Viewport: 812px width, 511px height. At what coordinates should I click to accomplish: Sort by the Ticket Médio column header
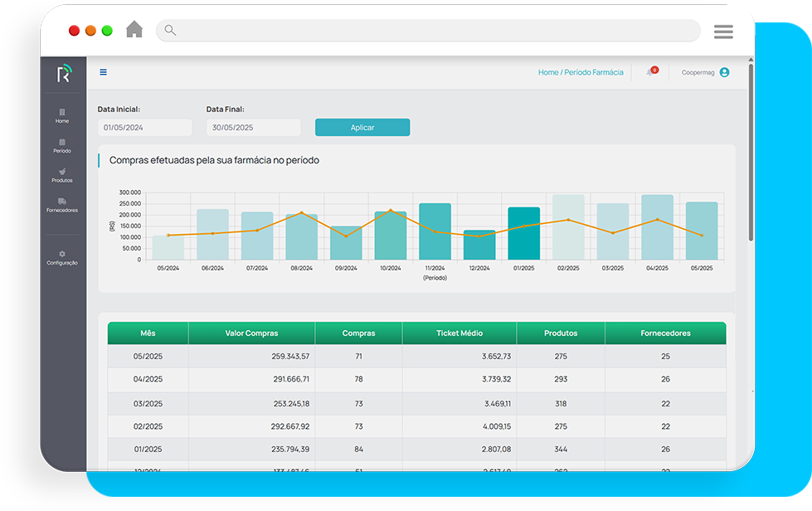click(x=459, y=333)
